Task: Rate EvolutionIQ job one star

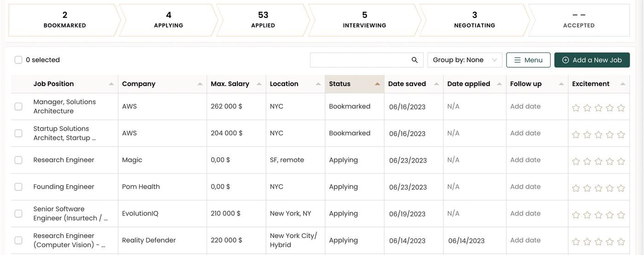Action: (x=576, y=214)
